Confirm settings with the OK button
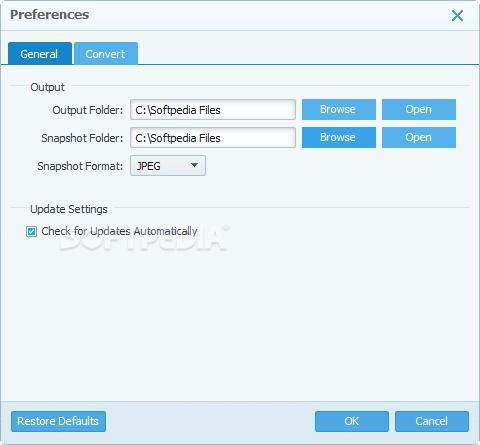This screenshot has width=480, height=445. click(352, 421)
